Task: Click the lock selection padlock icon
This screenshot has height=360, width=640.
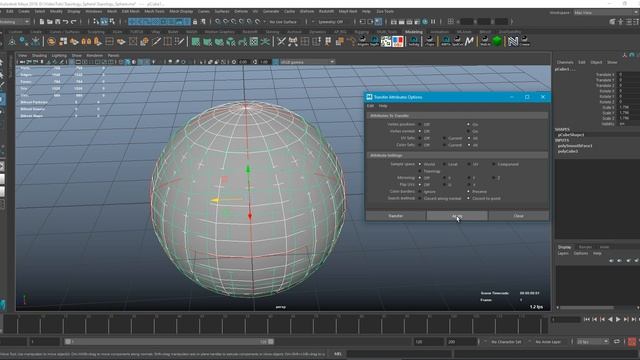Action: point(195,22)
